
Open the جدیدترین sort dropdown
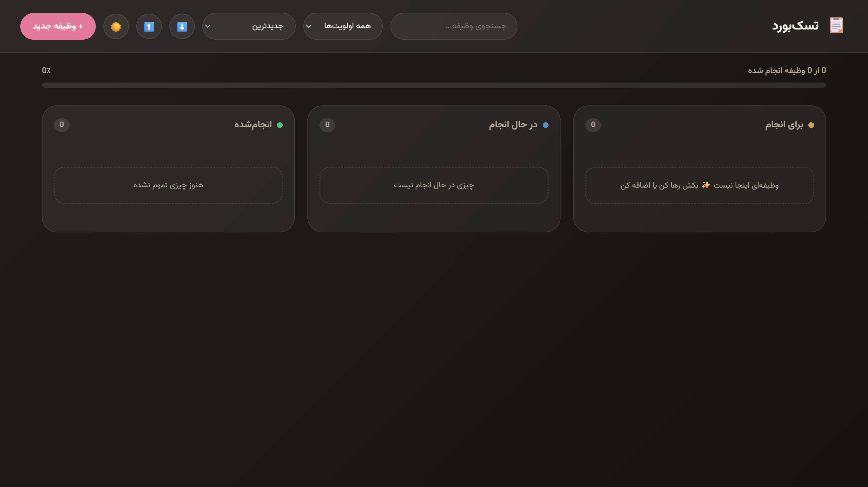[249, 26]
